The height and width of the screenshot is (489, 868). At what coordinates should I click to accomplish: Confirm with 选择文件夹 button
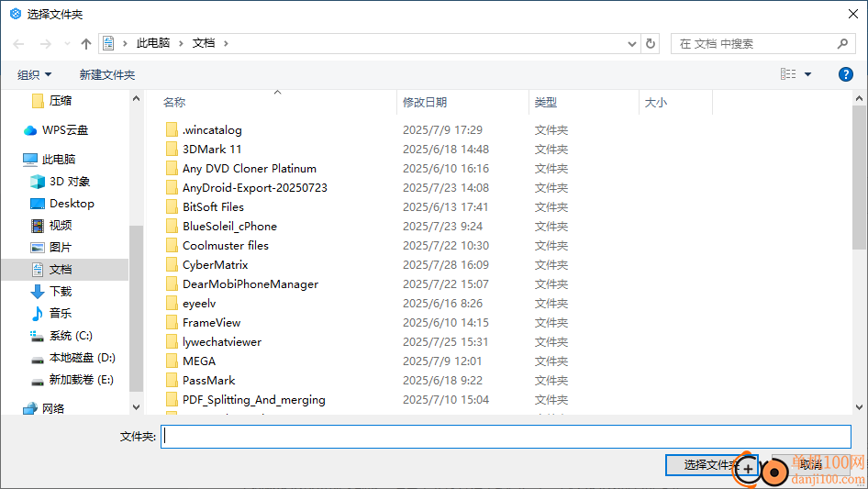711,464
